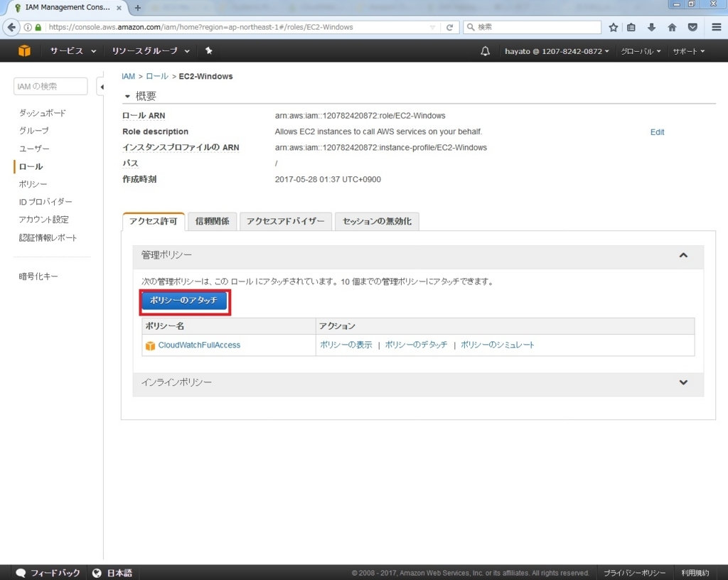Close the IAM Management Console tab
Screen dimensions: 728x580
tap(119, 7)
